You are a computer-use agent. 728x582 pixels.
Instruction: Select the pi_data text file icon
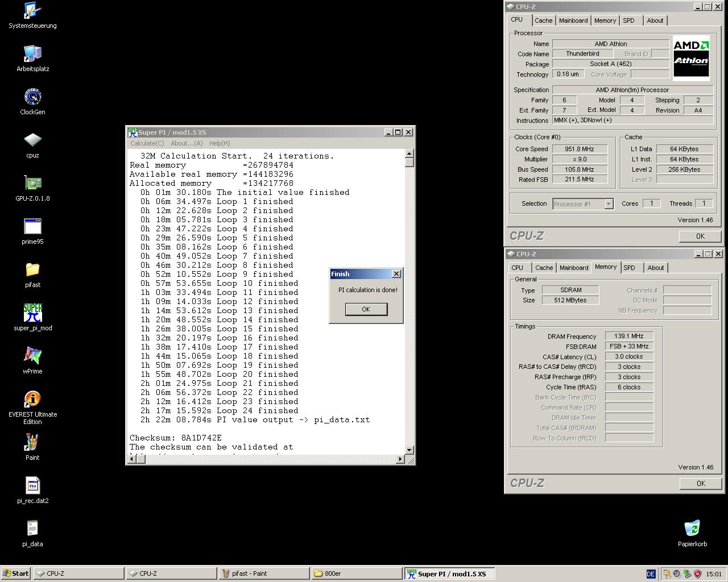(32, 534)
